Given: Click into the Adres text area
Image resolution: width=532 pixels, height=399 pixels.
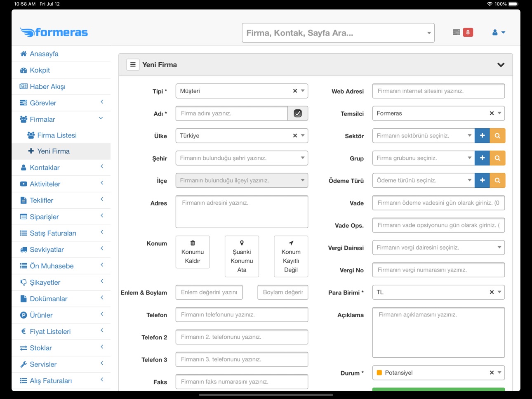Looking at the screenshot, I should tap(242, 212).
